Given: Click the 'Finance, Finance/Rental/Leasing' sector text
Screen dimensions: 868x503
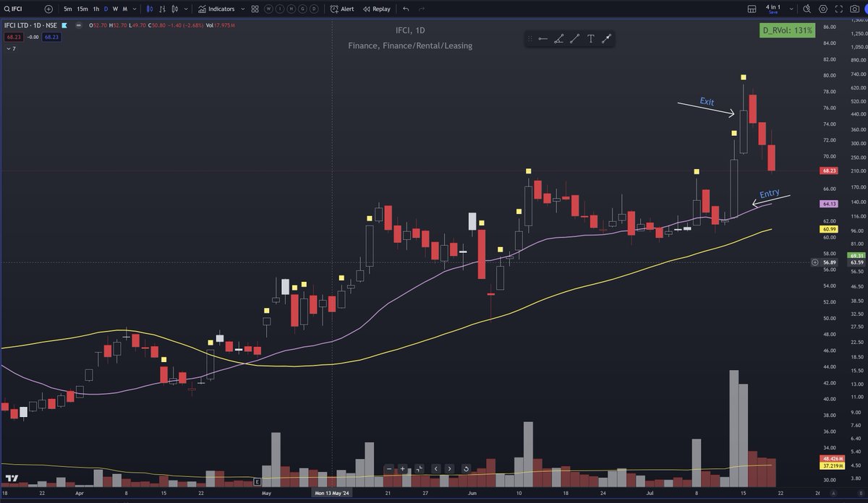Looking at the screenshot, I should [409, 46].
